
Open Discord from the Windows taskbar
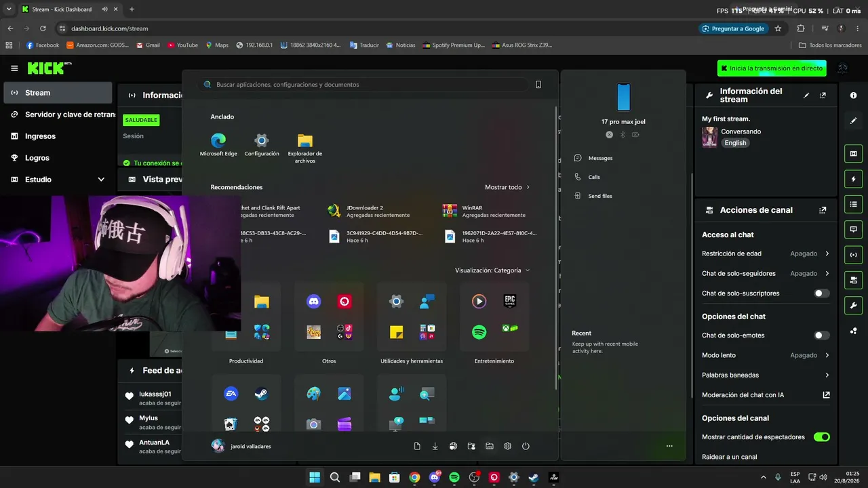(435, 477)
